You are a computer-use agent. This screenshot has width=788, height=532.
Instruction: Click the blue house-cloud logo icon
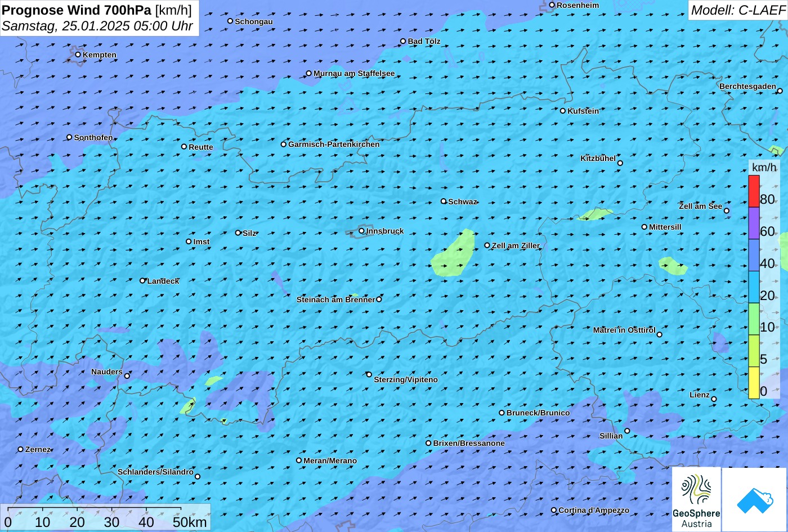755,499
